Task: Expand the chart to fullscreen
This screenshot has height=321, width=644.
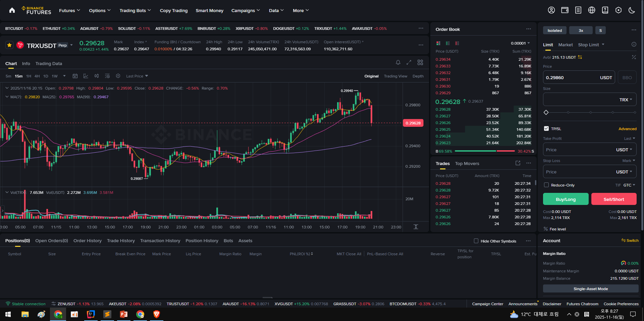Action: click(x=409, y=62)
